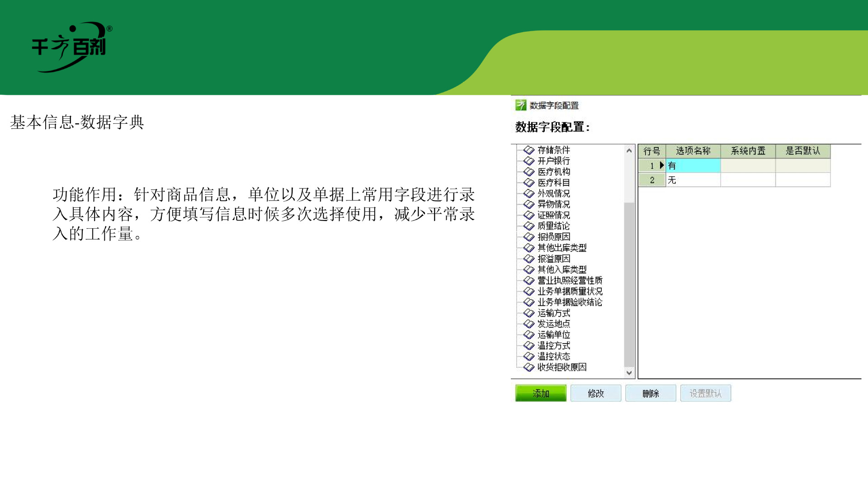The height and width of the screenshot is (488, 868).
Task: Click the book icon beside 开户银行
Action: pos(528,161)
